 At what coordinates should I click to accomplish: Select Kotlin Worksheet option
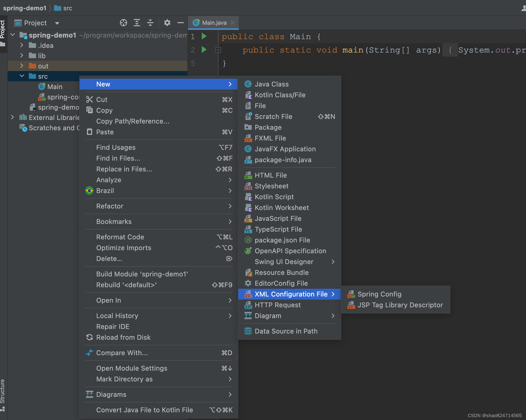coord(290,208)
